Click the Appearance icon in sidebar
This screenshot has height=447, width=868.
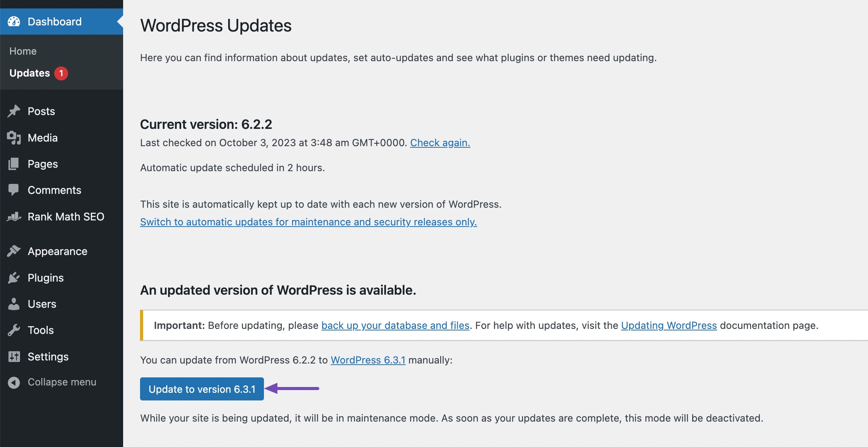14,251
